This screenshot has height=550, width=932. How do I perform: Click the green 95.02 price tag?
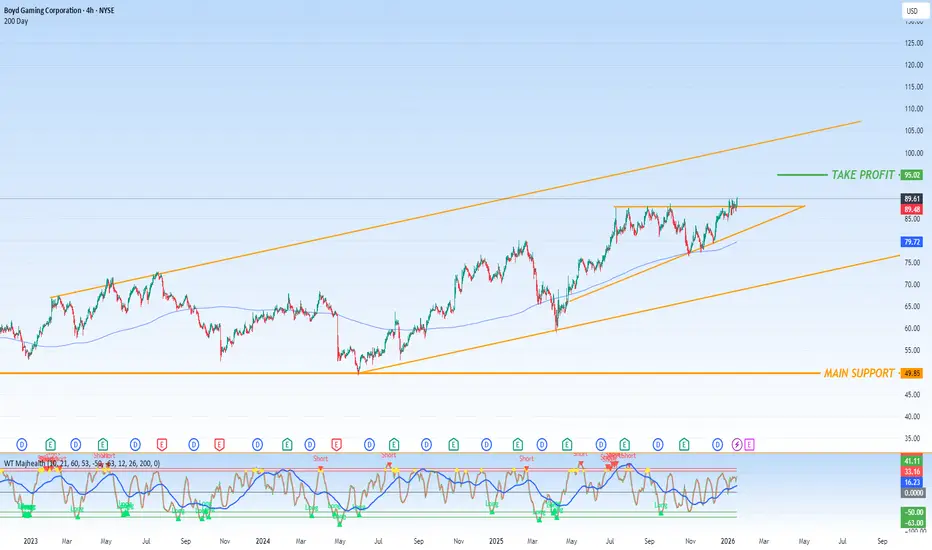pos(912,175)
